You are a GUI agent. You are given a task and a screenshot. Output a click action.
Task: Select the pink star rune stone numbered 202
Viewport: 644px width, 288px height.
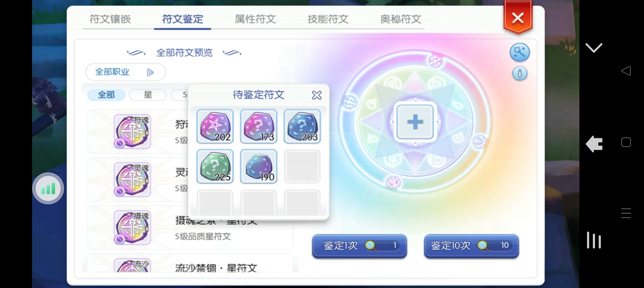(x=215, y=127)
